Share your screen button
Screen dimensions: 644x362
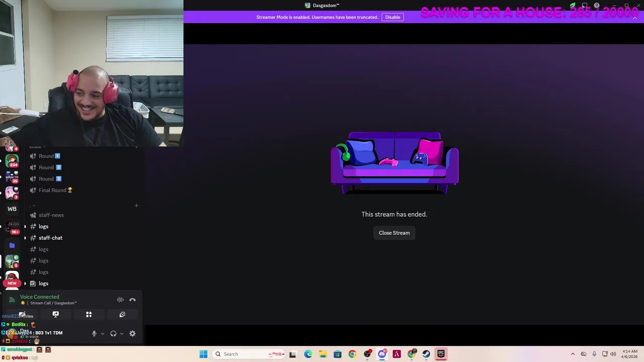pyautogui.click(x=55, y=314)
